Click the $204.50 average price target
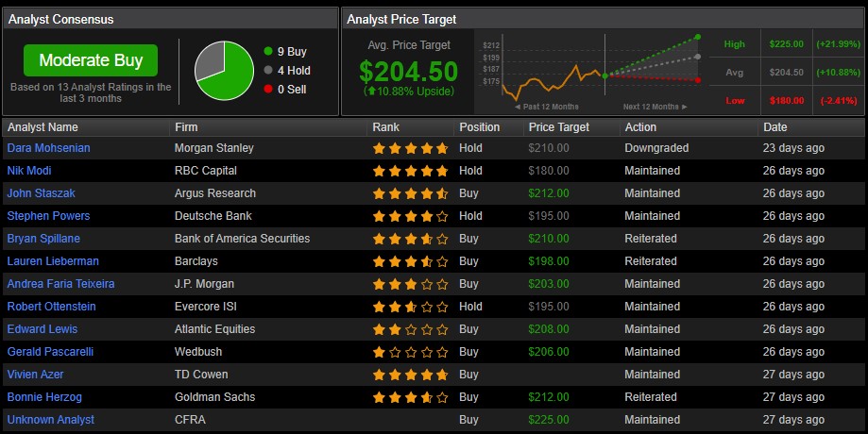Viewport: 868px width, 434px height. tap(409, 72)
